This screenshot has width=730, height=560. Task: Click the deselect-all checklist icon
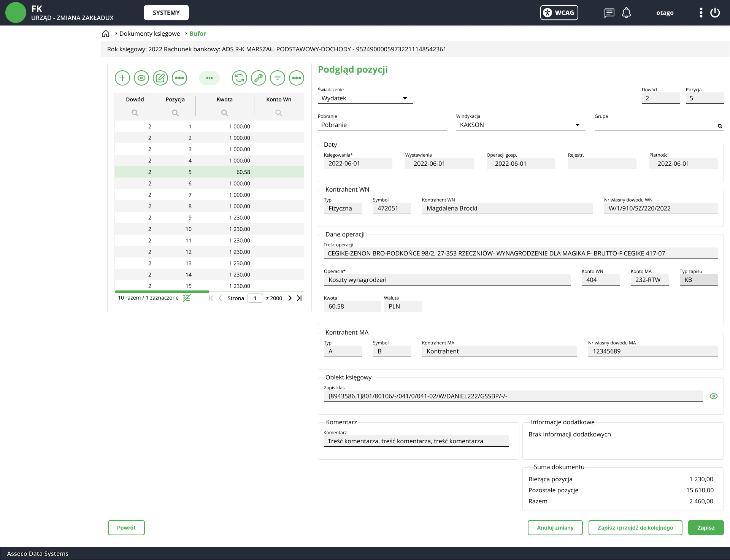187,298
